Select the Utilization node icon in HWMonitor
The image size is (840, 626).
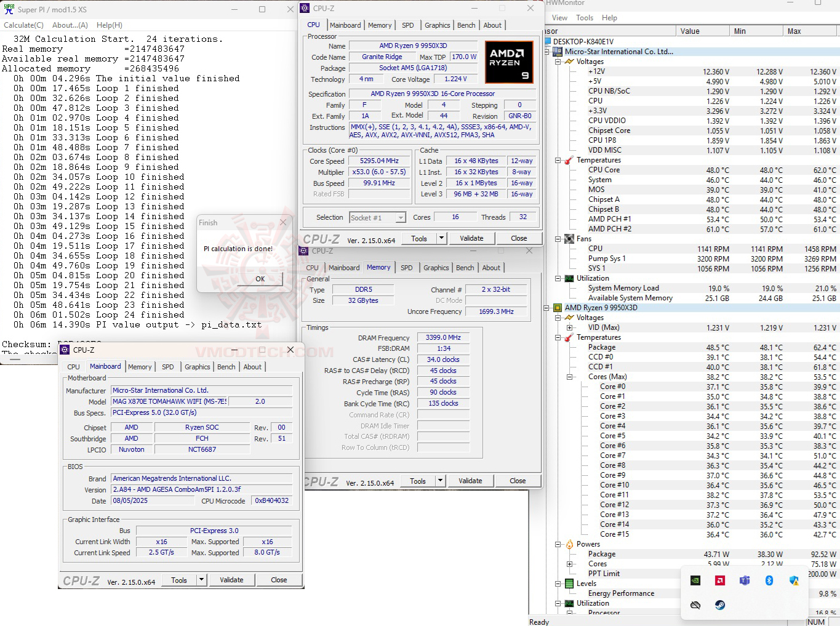coord(568,278)
